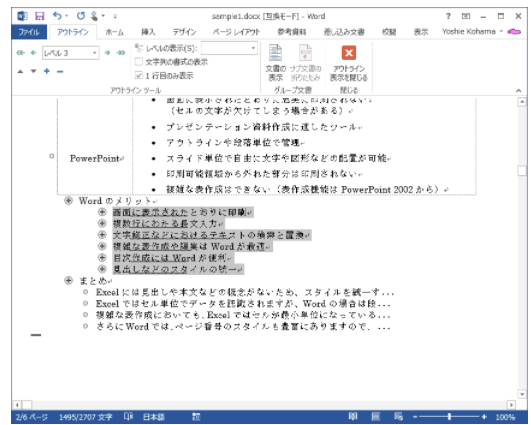Demote to body text double-right arrow
531x425 pixels.
pos(121,52)
